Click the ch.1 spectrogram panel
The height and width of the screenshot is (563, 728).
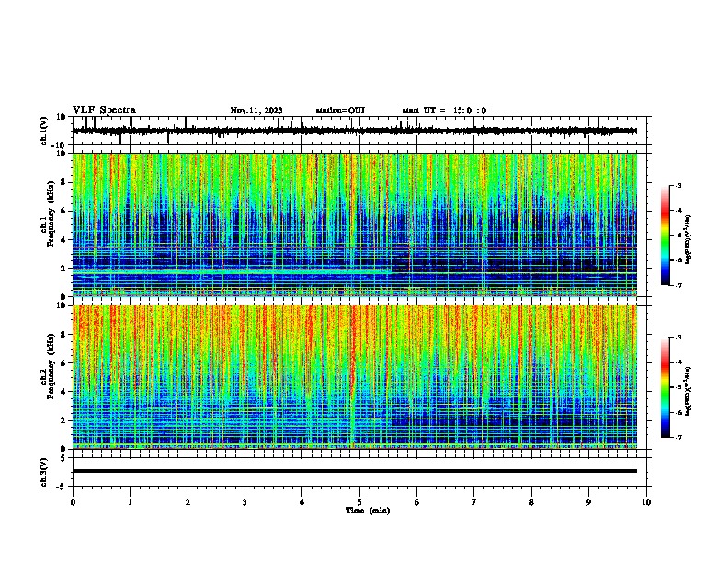coord(355,224)
